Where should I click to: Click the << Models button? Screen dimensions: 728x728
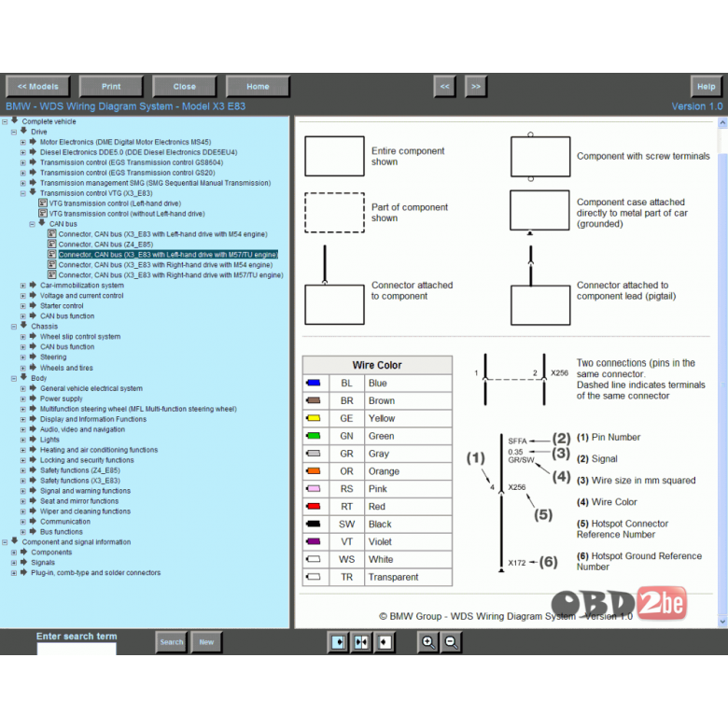point(38,87)
